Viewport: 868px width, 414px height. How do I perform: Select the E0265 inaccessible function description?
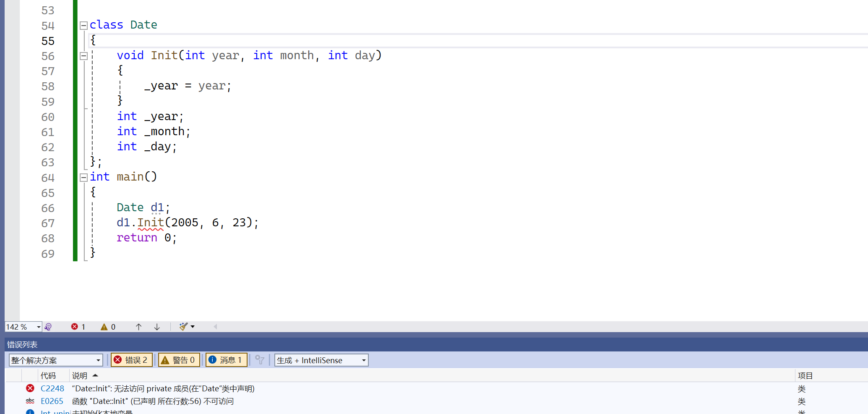pyautogui.click(x=153, y=401)
